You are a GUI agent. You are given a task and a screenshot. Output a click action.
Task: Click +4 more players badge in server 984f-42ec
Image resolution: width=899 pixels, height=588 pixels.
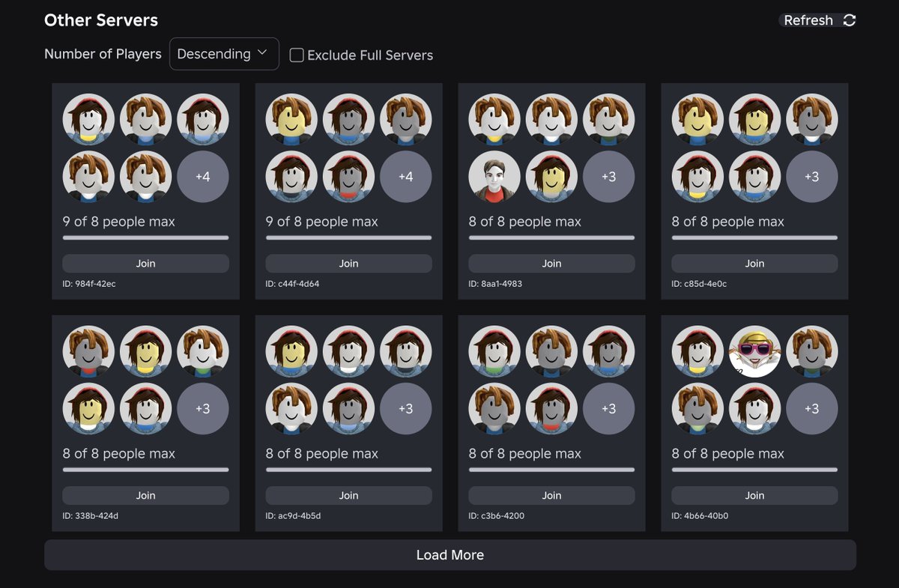pos(203,177)
